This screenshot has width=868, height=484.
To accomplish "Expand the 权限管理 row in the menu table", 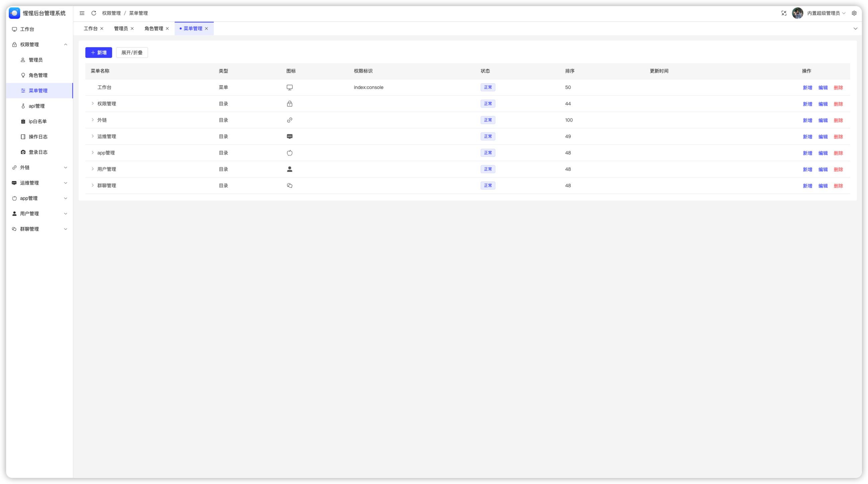I will 93,103.
